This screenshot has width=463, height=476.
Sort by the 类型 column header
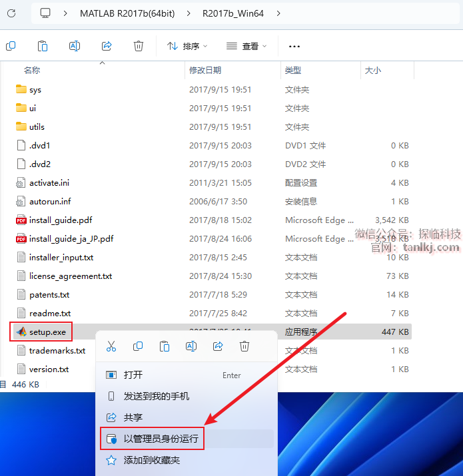[293, 70]
